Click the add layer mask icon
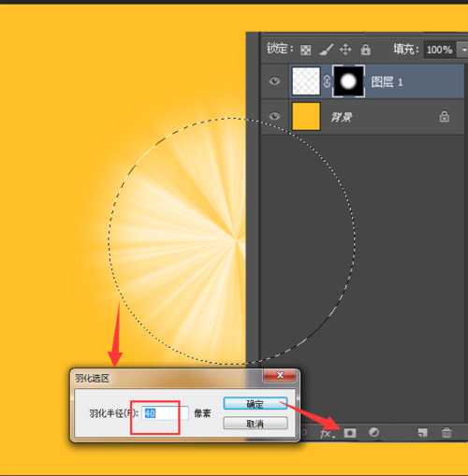 (350, 433)
